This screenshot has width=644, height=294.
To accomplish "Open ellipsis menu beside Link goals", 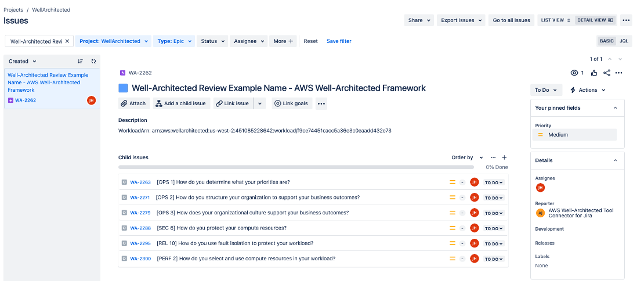I will [x=321, y=103].
